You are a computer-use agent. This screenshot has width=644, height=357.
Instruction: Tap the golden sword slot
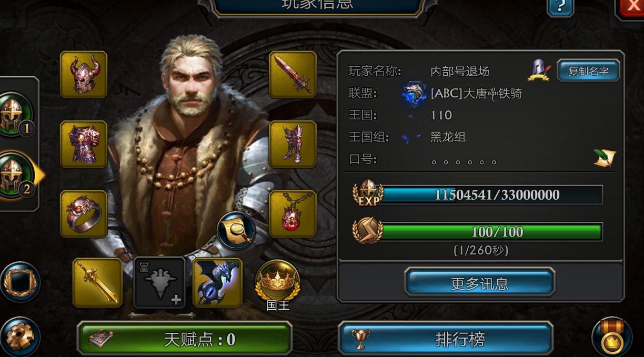(97, 282)
